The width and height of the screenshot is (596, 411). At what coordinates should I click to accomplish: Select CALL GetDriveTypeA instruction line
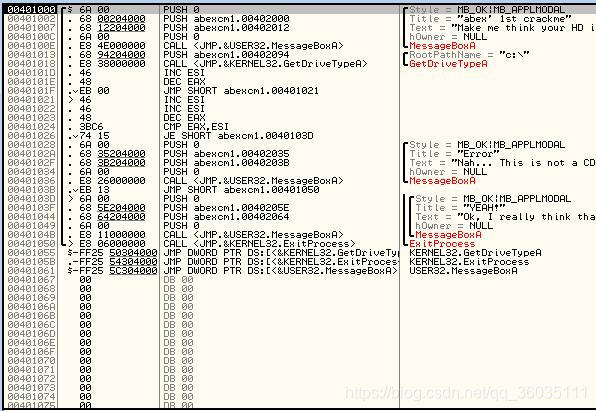(x=265, y=63)
